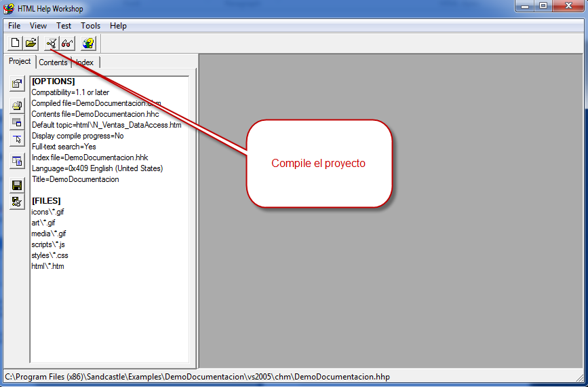This screenshot has width=588, height=387.
Task: Open the Help menu
Action: point(118,26)
